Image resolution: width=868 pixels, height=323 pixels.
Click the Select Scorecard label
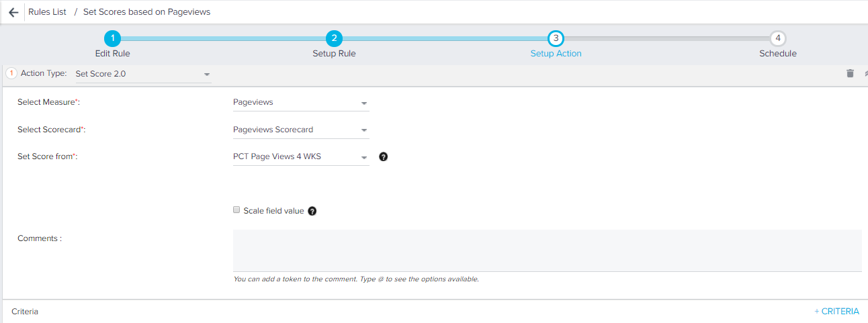click(x=51, y=130)
